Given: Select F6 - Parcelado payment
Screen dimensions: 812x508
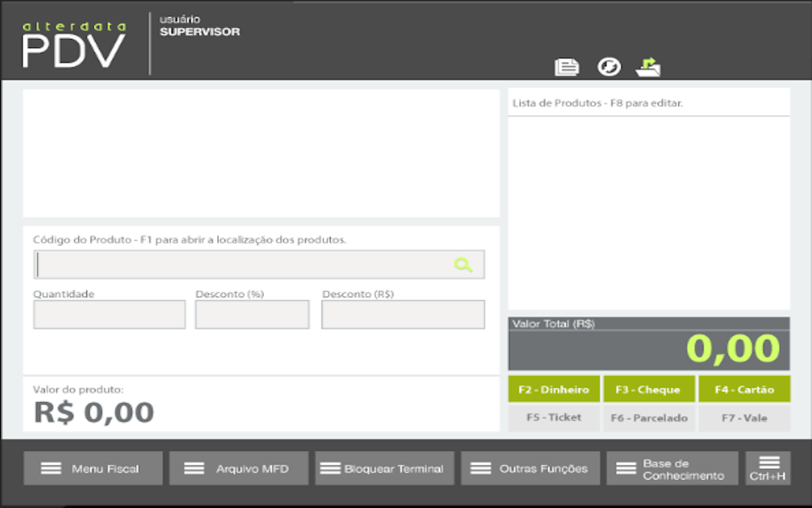Looking at the screenshot, I should pos(649,417).
